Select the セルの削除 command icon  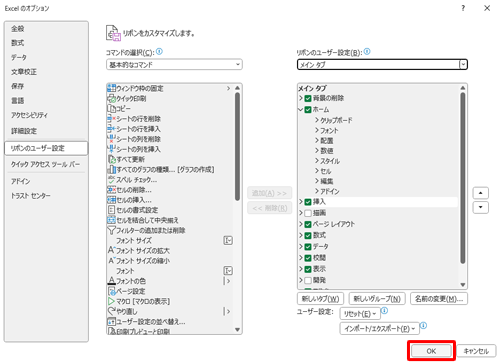(x=111, y=190)
